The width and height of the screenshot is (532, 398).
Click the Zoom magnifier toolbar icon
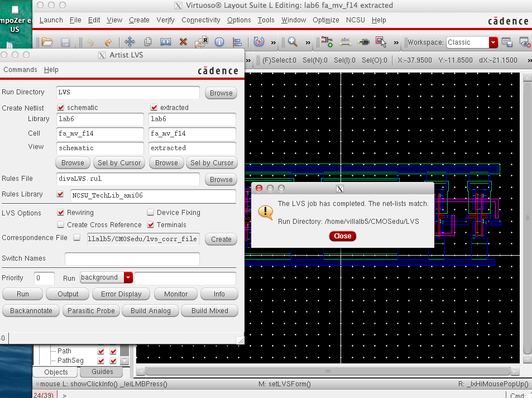292,42
